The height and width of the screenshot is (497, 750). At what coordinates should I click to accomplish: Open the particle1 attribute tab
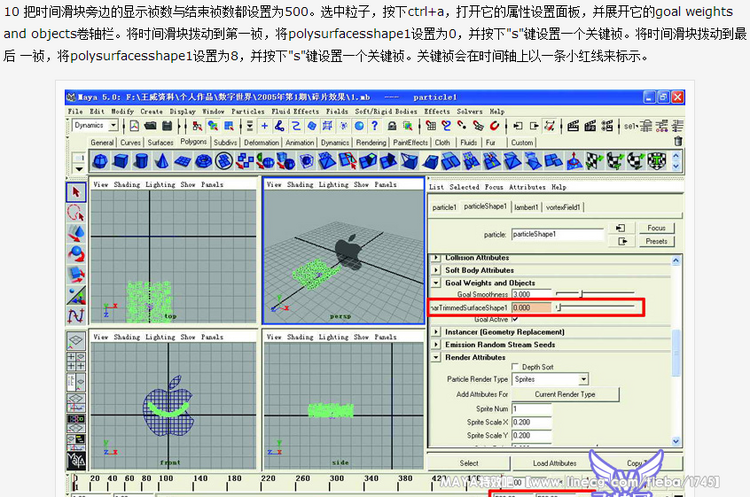pos(444,207)
